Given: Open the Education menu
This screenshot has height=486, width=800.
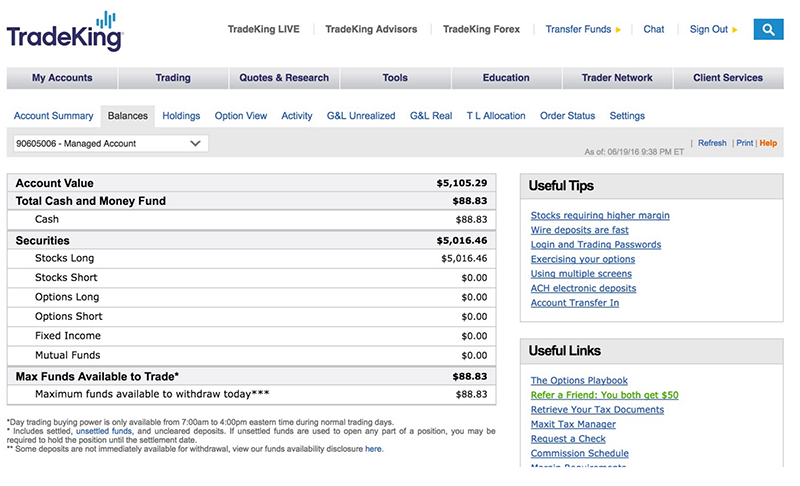Looking at the screenshot, I should click(506, 78).
